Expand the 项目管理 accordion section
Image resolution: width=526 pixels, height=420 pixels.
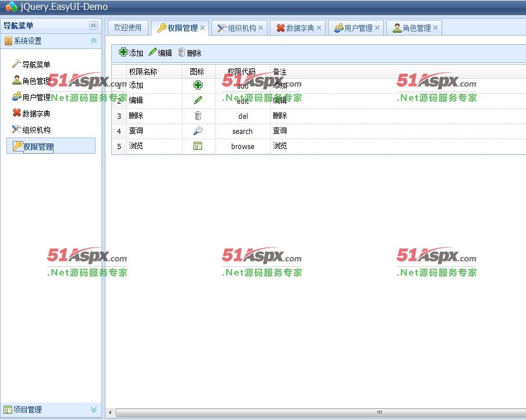(x=94, y=410)
